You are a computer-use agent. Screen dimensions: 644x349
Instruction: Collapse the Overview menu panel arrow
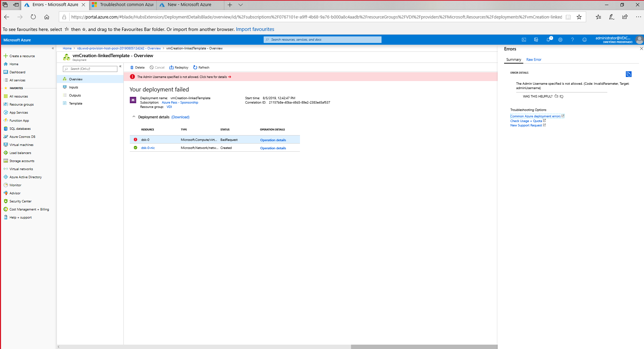tap(120, 66)
